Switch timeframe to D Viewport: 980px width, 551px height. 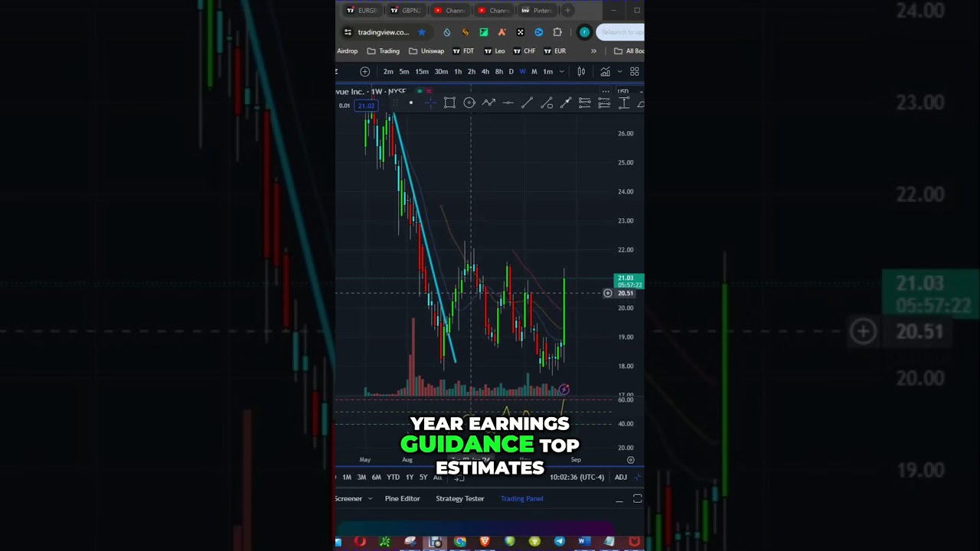[511, 72]
